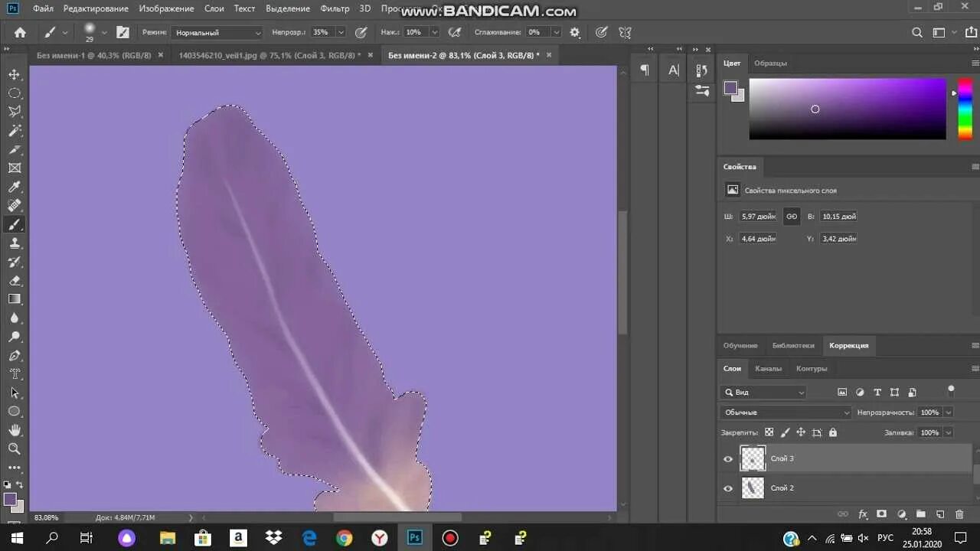Screen dimensions: 980x551
Task: Select the Clone Stamp tool
Action: (x=15, y=243)
